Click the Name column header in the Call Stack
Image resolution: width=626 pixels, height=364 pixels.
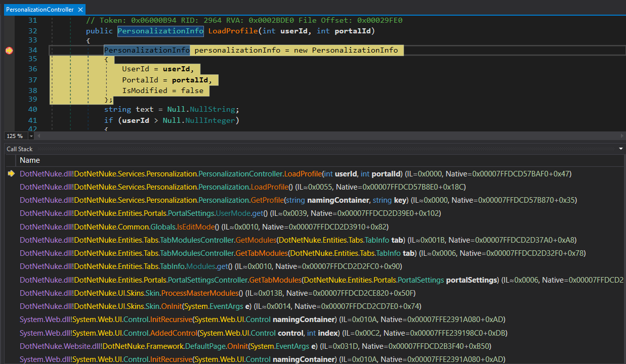30,160
